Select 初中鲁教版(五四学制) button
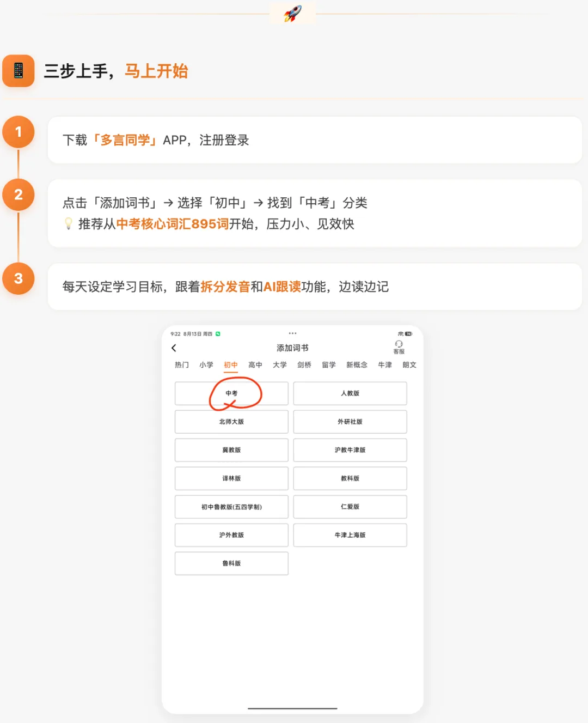Image resolution: width=588 pixels, height=723 pixels. (x=231, y=507)
